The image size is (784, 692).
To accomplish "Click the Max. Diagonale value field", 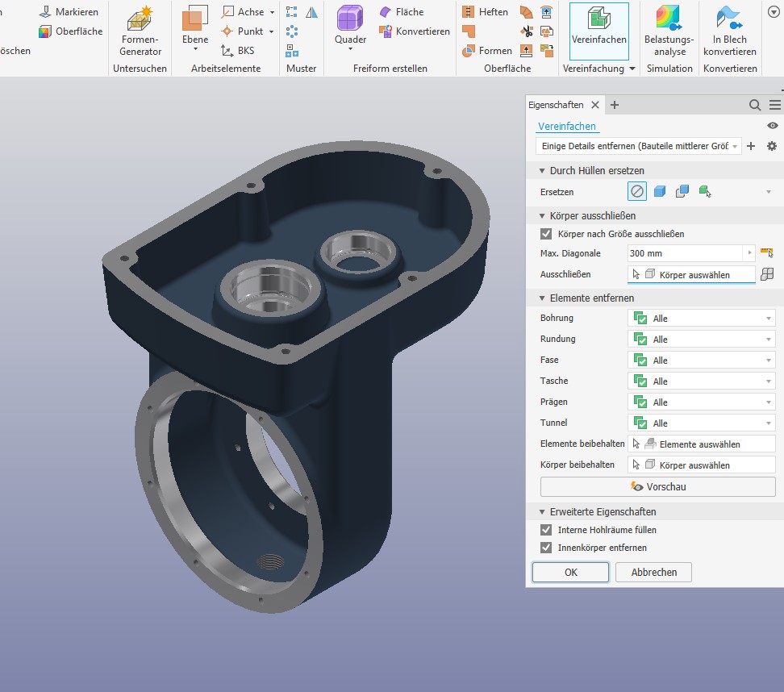I will point(686,253).
